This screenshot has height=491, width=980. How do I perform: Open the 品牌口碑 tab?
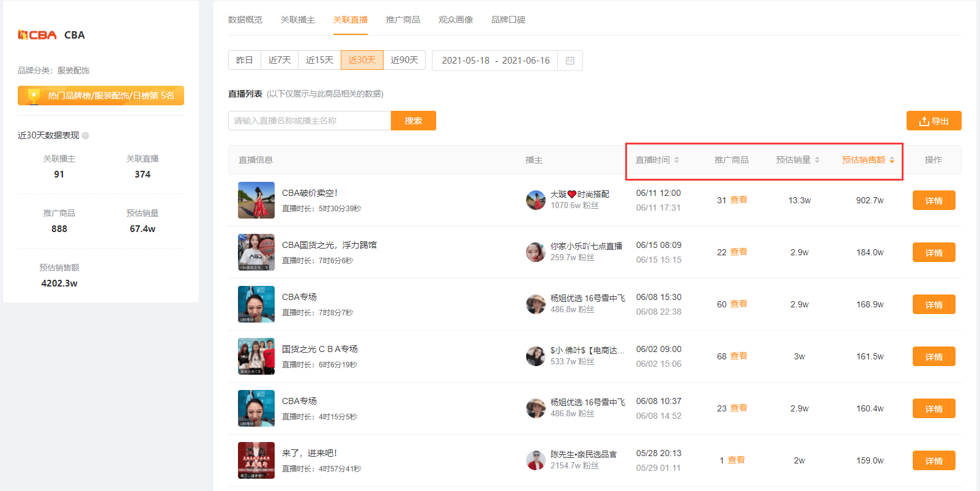tap(508, 20)
